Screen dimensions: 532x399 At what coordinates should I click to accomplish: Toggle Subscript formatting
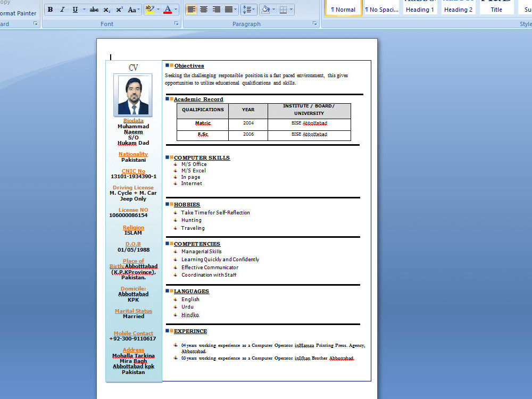coord(106,10)
